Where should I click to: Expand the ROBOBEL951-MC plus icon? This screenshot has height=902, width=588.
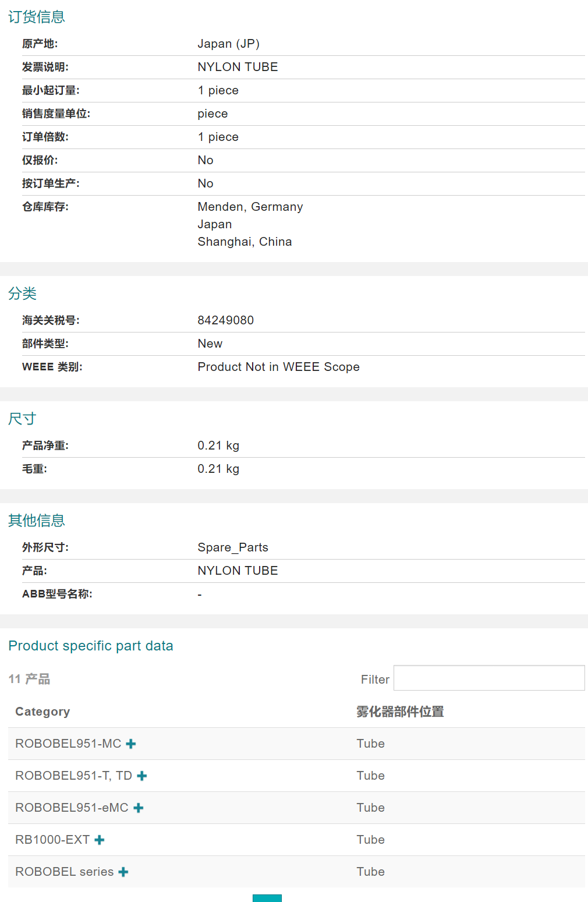coord(131,744)
